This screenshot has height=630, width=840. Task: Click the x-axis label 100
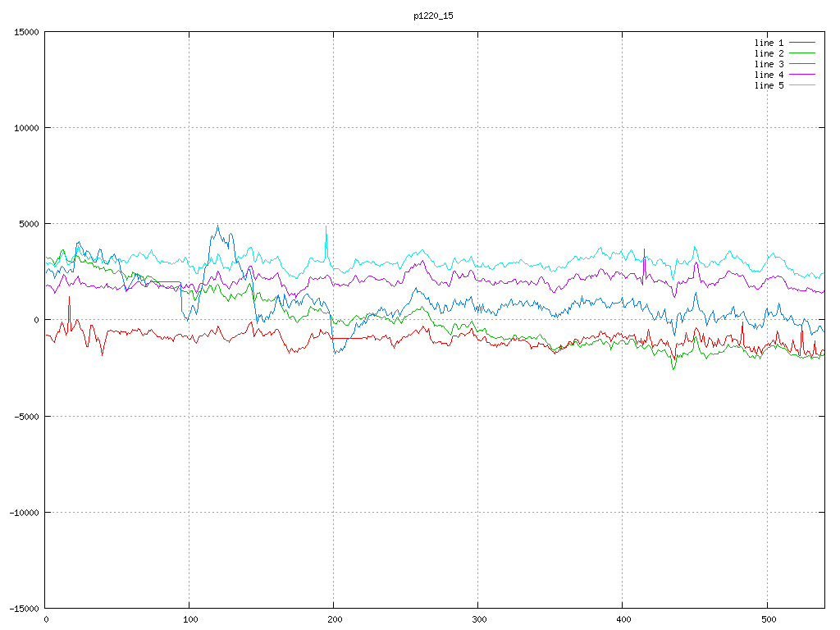pos(190,620)
